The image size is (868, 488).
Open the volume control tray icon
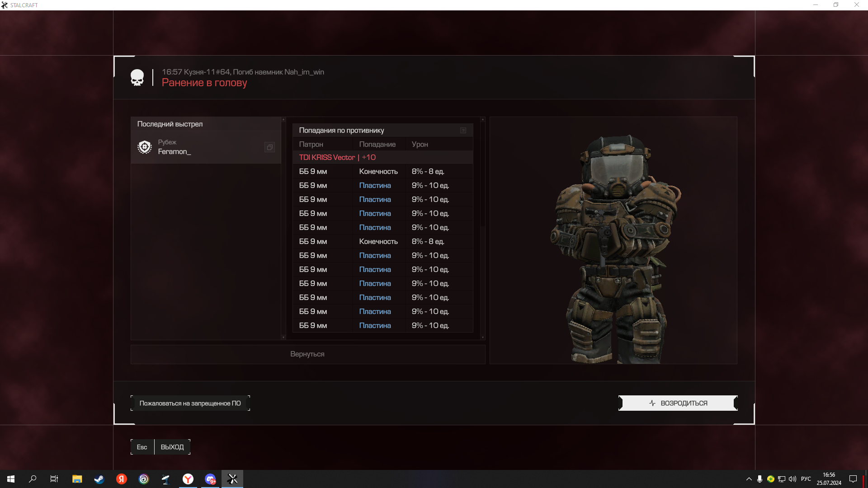pyautogui.click(x=793, y=479)
